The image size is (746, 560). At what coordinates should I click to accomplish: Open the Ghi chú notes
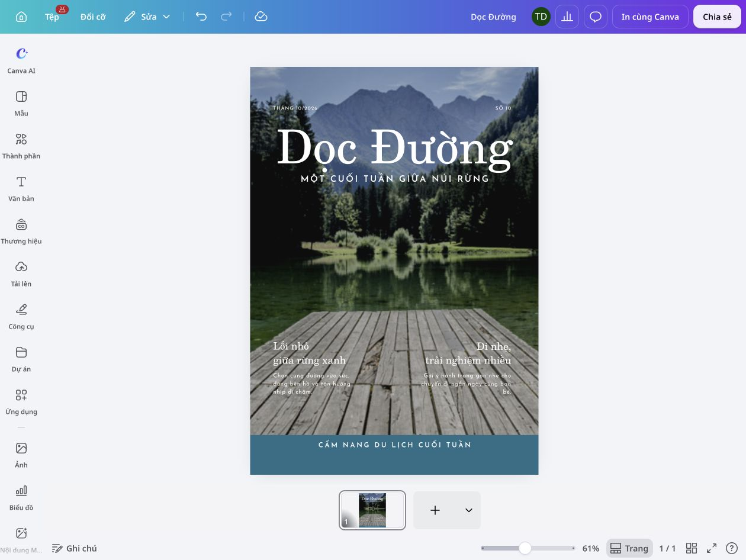[x=75, y=548]
